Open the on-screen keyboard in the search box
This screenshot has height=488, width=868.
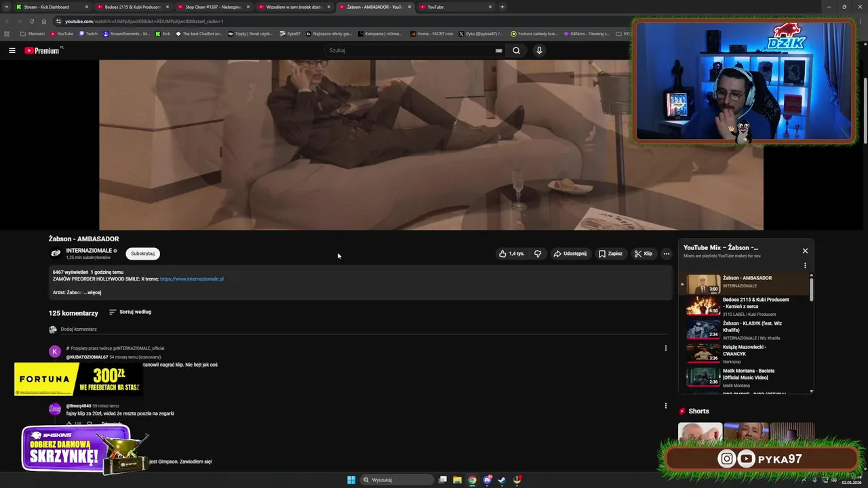[x=498, y=50]
